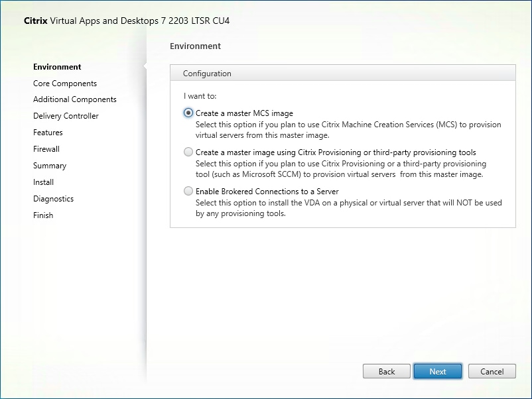Open the Diagnostics step
Screen dimensions: 532x399
(53, 198)
